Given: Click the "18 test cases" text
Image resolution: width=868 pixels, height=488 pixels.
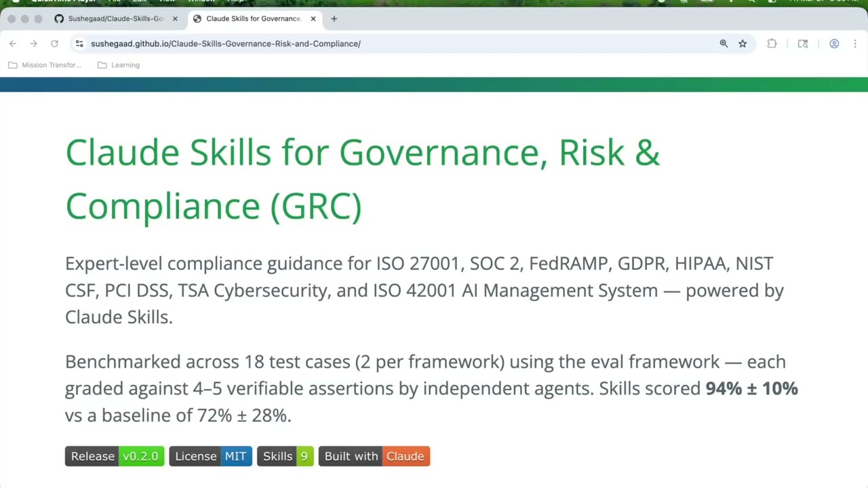Looking at the screenshot, I should pos(298,362).
